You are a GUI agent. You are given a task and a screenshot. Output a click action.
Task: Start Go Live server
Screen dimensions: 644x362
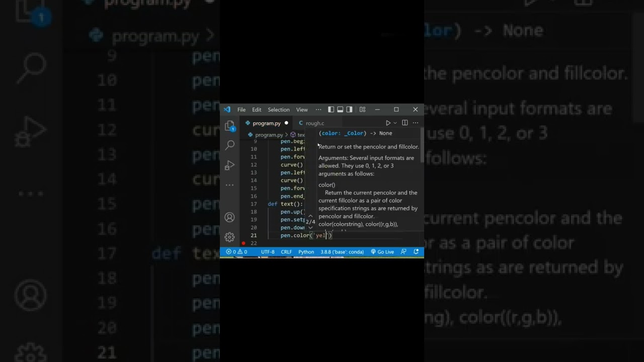pyautogui.click(x=382, y=252)
